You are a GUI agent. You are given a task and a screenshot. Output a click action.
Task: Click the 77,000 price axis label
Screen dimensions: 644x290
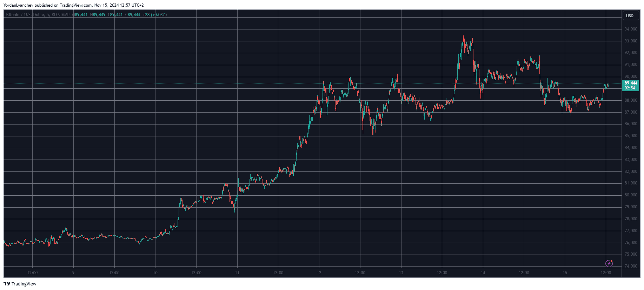(x=631, y=231)
